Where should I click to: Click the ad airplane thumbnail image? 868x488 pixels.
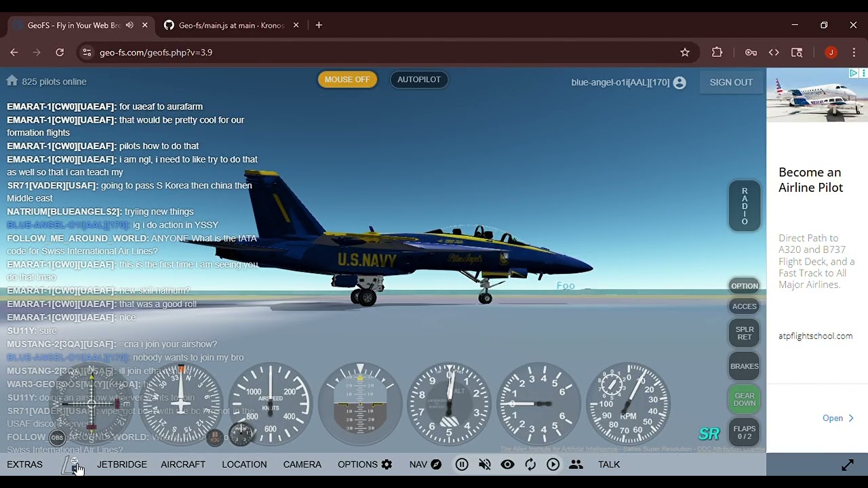pos(817,95)
